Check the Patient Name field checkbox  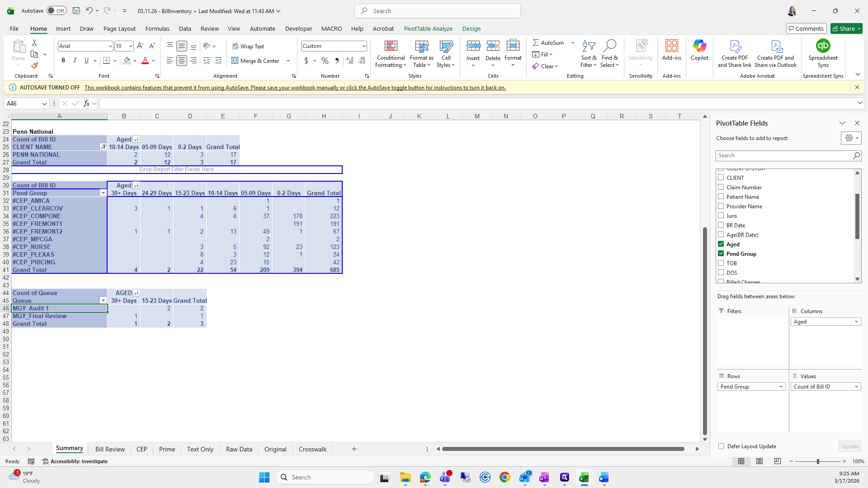[721, 197]
